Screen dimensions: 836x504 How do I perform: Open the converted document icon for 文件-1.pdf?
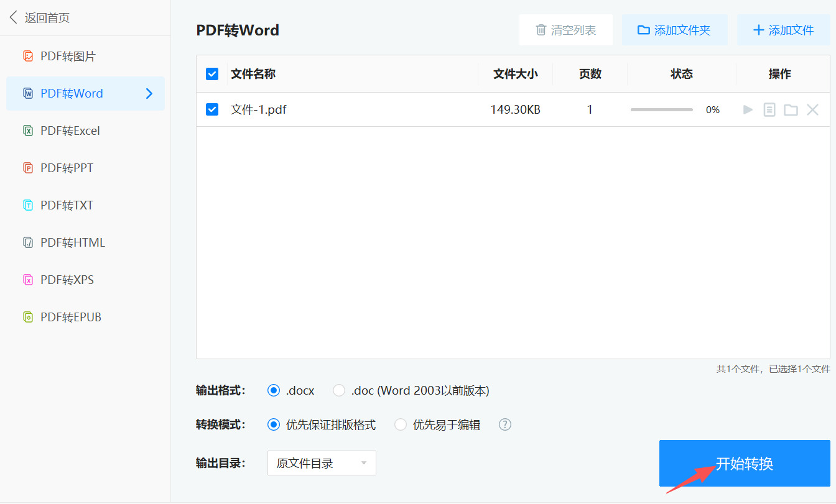[769, 110]
